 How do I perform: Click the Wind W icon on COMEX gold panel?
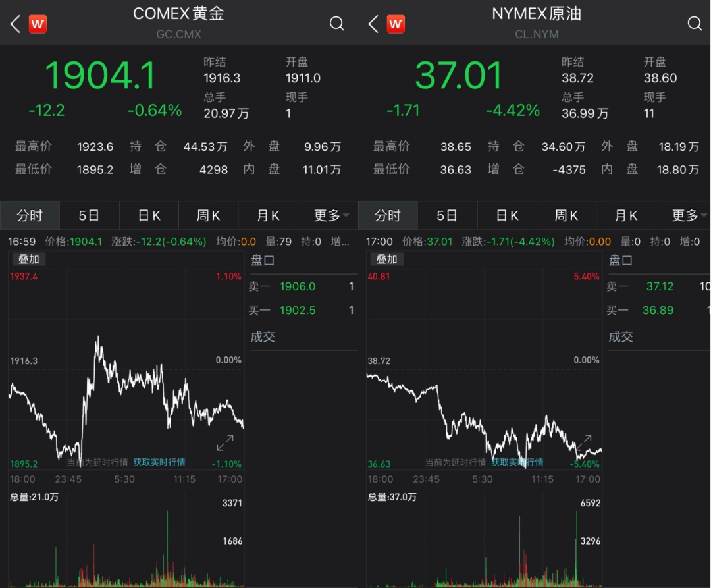(38, 23)
